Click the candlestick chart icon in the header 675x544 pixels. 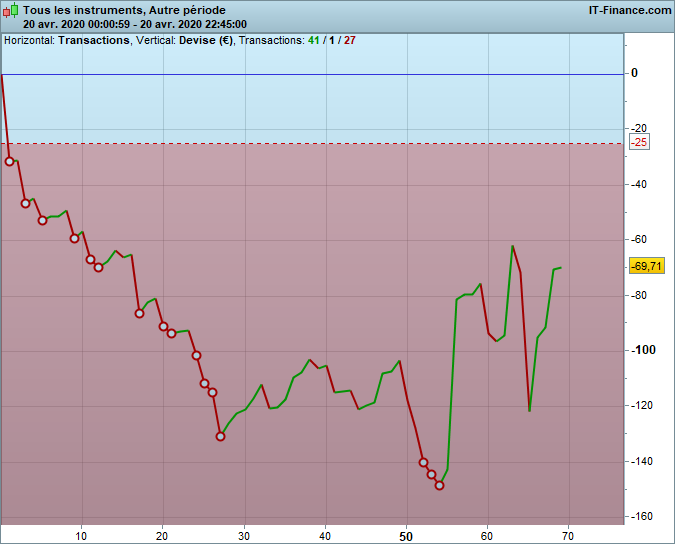click(11, 10)
